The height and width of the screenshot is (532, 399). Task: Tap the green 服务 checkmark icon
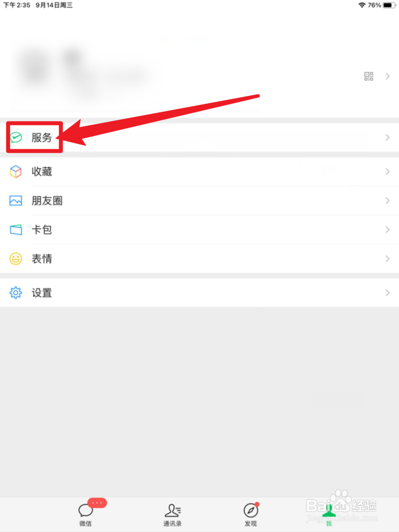pos(16,137)
